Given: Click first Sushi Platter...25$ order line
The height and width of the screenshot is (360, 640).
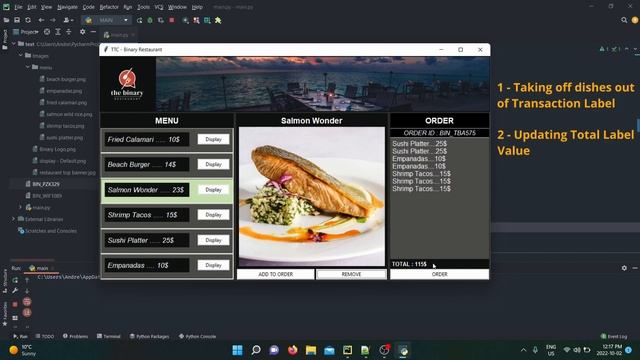Looking at the screenshot, I should 420,144.
